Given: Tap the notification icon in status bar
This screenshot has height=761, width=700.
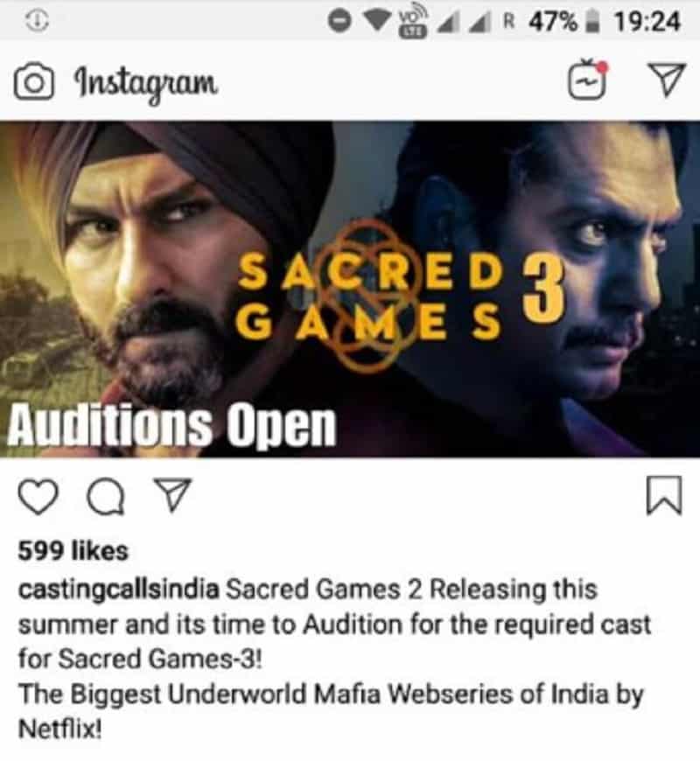Looking at the screenshot, I should [x=38, y=21].
